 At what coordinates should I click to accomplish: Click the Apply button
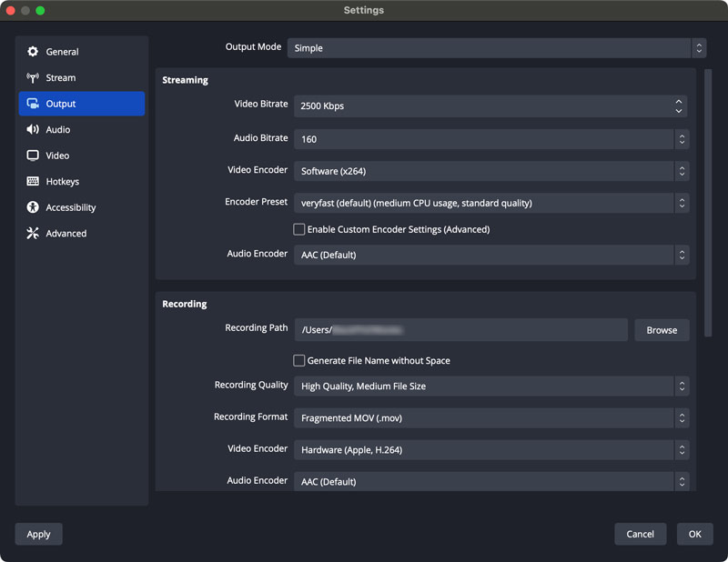[38, 534]
